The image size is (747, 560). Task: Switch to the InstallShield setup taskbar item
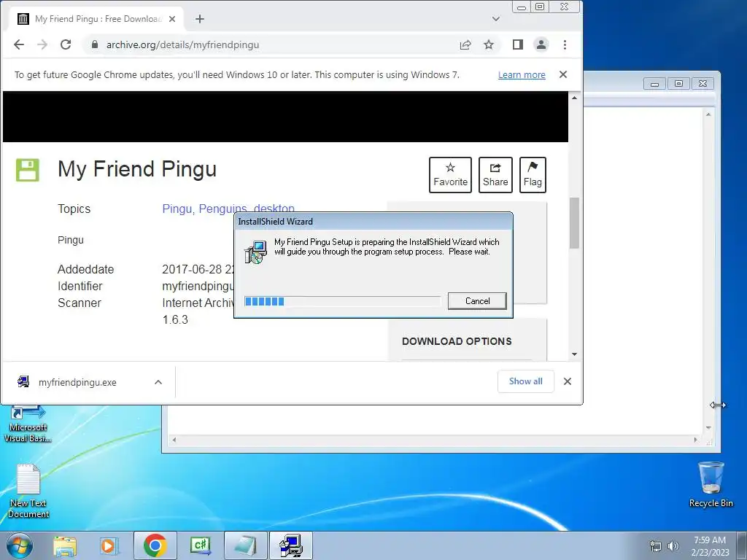pyautogui.click(x=290, y=545)
